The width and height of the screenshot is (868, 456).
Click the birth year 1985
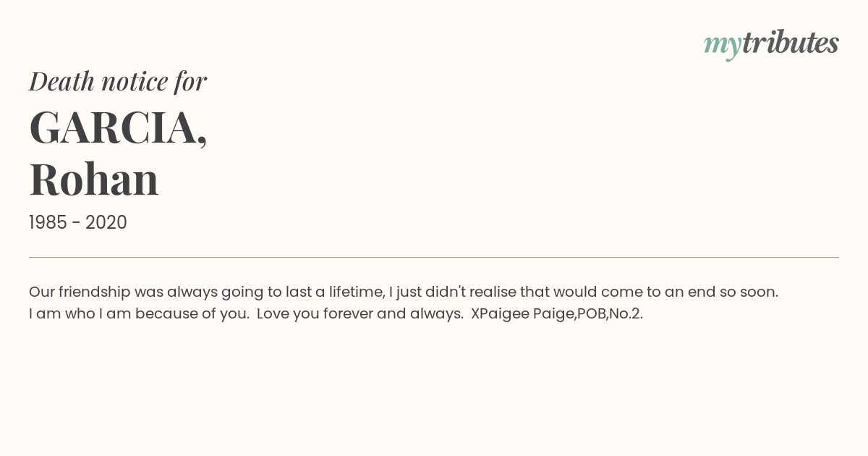pos(48,223)
